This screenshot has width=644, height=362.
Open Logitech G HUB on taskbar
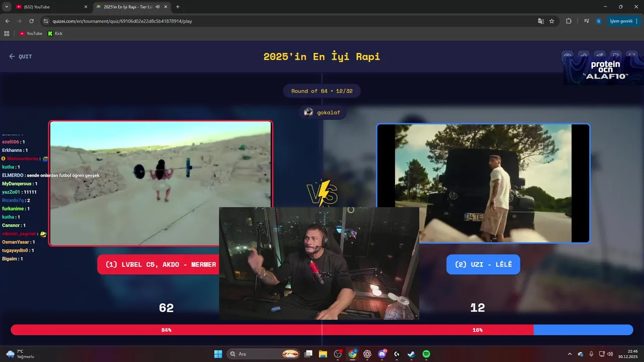[397, 354]
